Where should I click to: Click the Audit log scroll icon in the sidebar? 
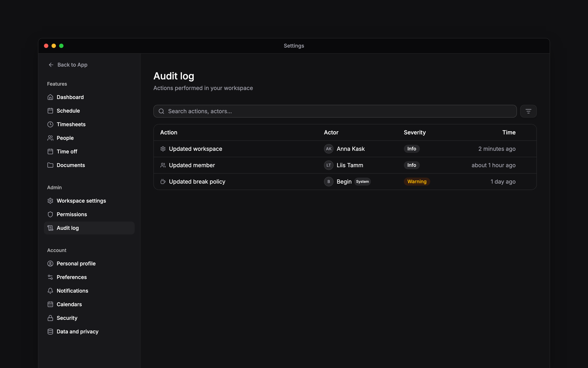[50, 228]
